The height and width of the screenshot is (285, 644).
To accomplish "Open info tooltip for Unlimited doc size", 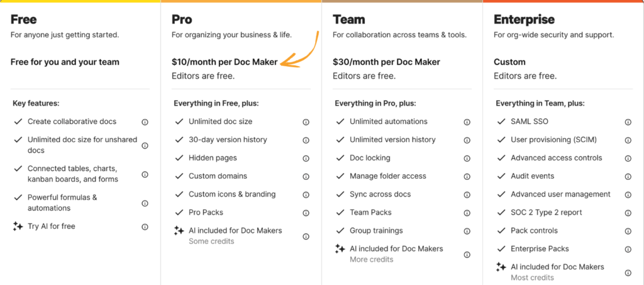I will click(306, 122).
